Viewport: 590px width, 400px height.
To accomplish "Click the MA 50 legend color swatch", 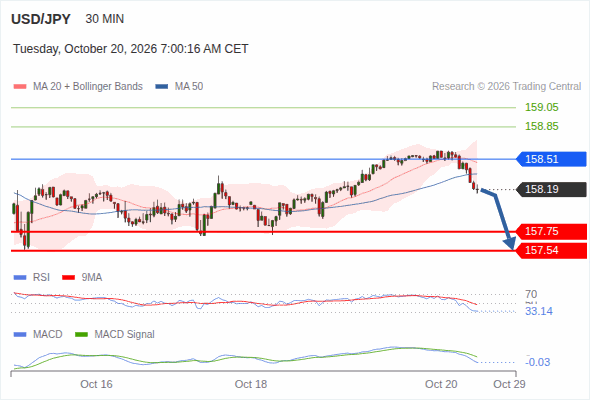I will pyautogui.click(x=162, y=87).
